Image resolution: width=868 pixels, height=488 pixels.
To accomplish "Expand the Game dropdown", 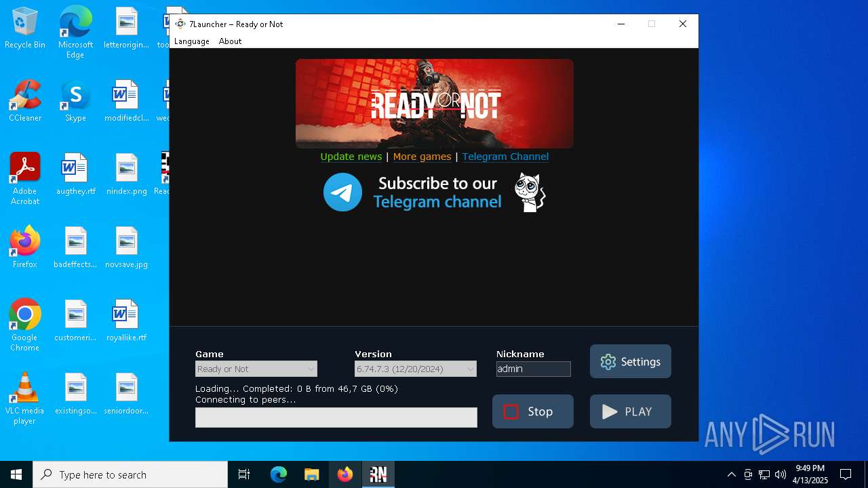I will (256, 369).
